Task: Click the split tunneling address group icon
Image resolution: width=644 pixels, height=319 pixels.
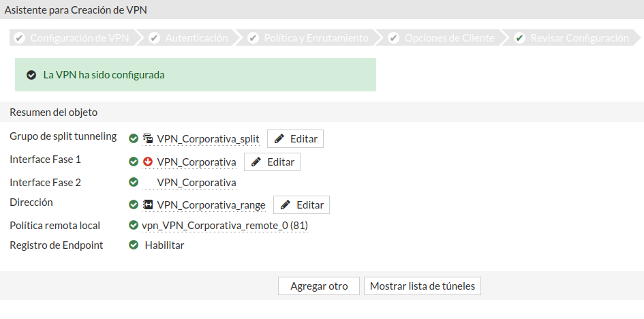Action: (x=148, y=139)
